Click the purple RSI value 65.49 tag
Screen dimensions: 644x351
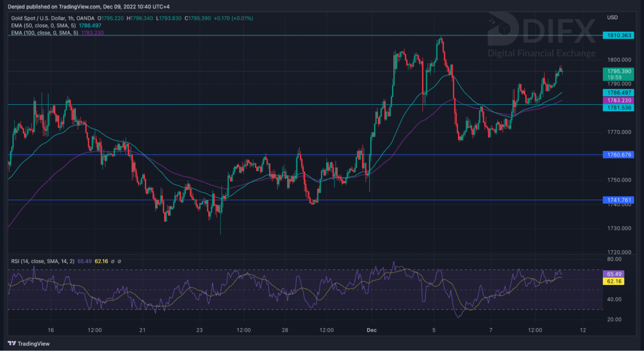614,274
